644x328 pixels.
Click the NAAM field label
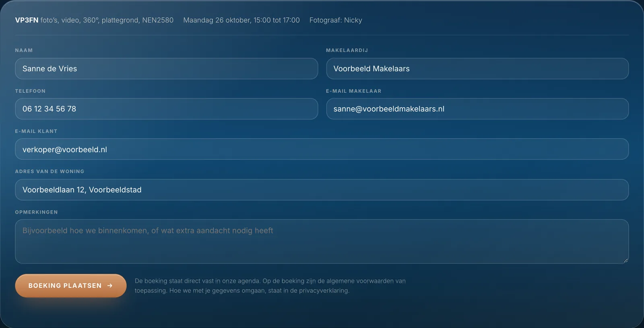[24, 50]
